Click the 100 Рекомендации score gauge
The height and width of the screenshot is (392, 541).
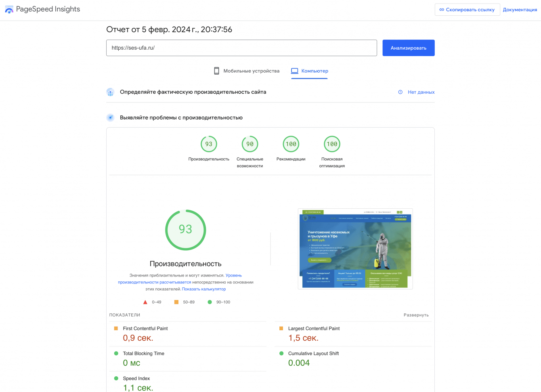pos(291,144)
